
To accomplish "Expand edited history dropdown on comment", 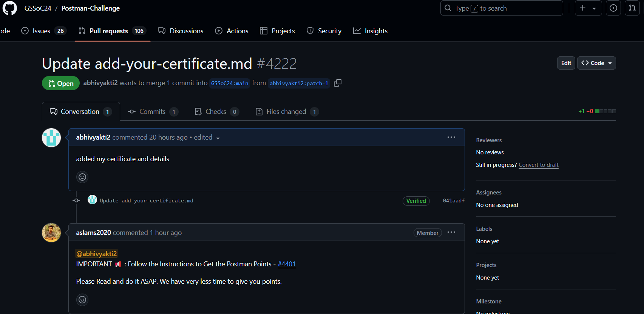I will (207, 137).
